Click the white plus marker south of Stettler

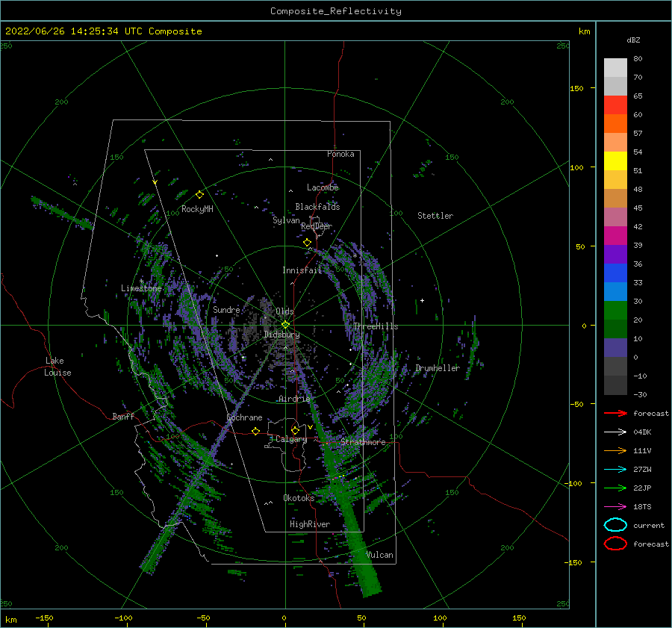[422, 300]
